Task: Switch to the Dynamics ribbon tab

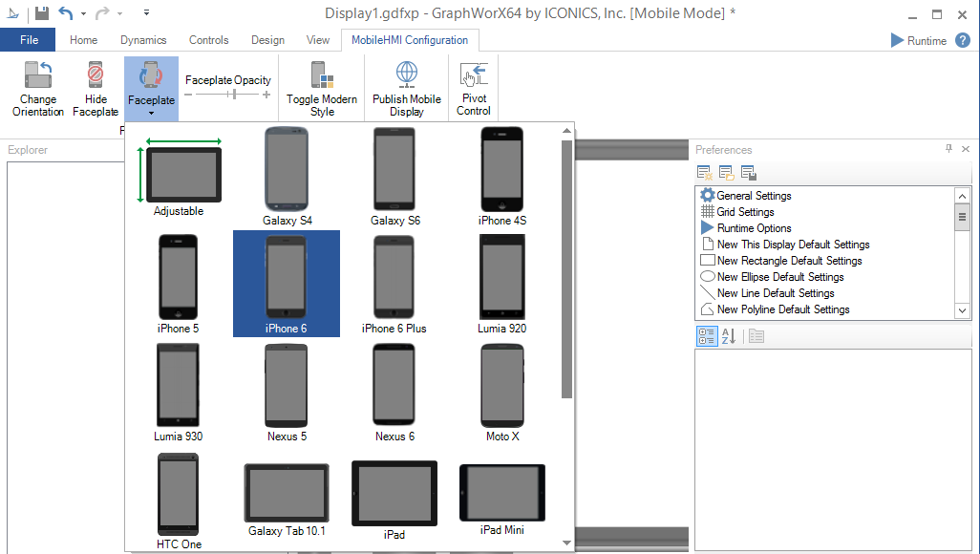Action: [143, 40]
